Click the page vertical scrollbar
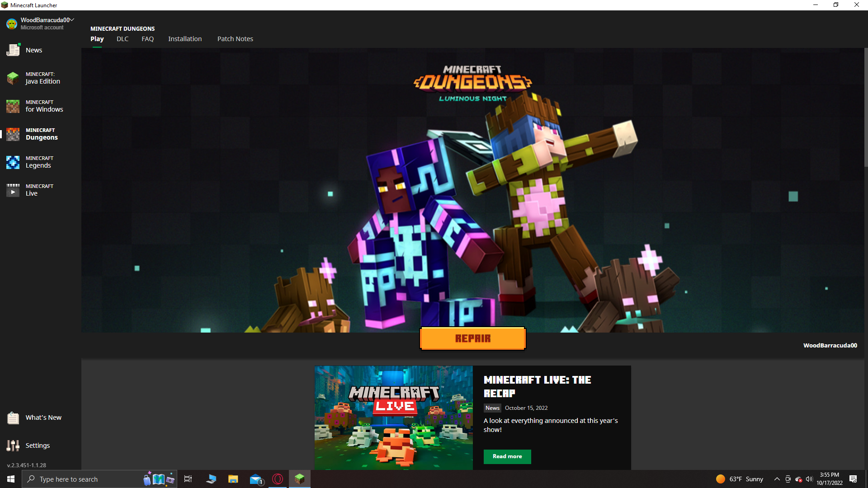Viewport: 868px width, 488px height. [x=866, y=108]
